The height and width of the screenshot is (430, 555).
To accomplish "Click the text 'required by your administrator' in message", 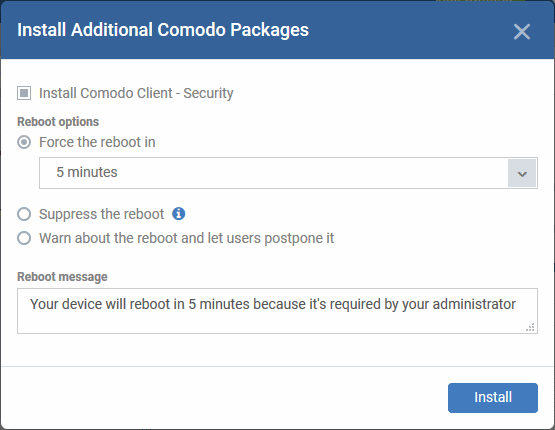I will [x=423, y=304].
